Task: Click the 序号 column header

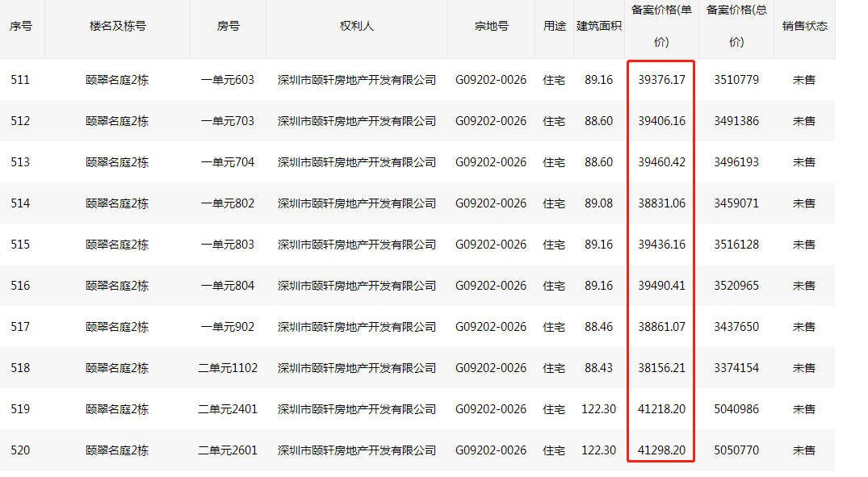Action: [21, 26]
